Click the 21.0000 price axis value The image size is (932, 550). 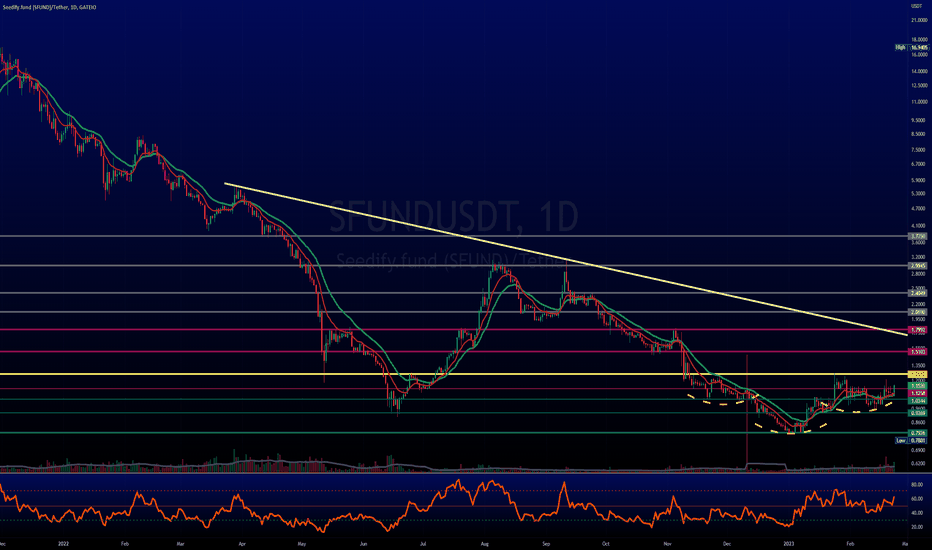[918, 20]
